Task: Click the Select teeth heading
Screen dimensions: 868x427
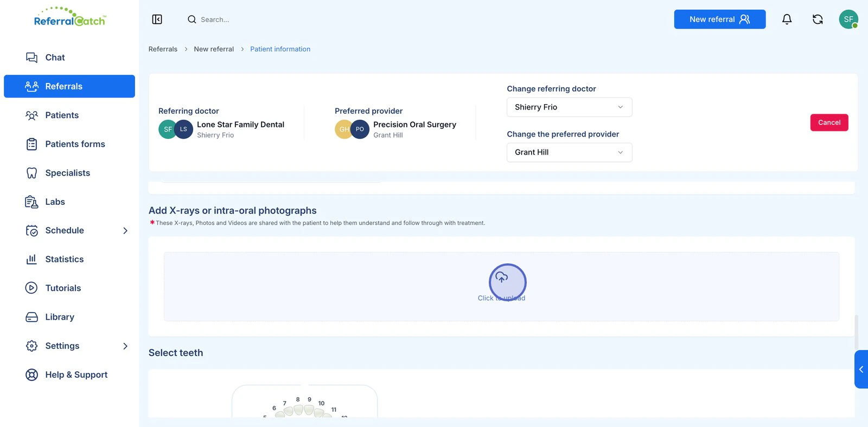Action: [176, 353]
